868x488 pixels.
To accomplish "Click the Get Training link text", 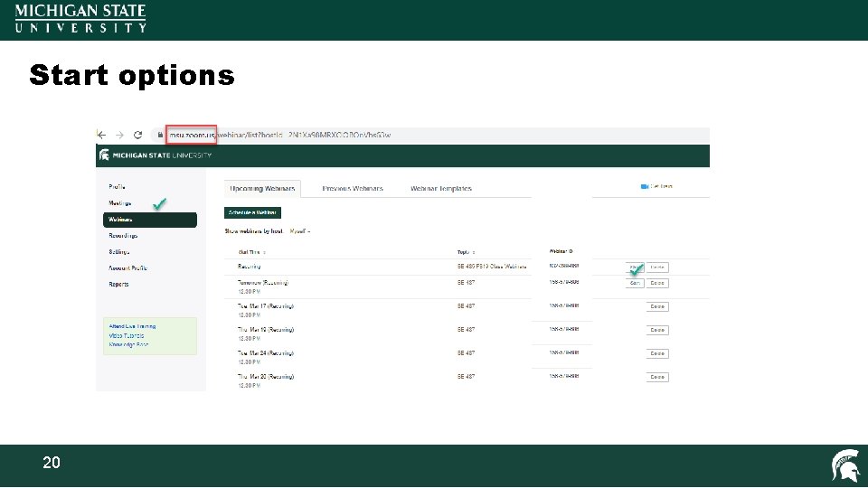I will 661,186.
